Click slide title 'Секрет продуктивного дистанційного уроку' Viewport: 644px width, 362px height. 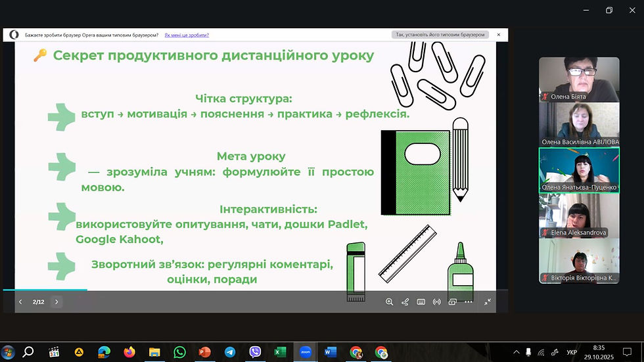coord(213,55)
